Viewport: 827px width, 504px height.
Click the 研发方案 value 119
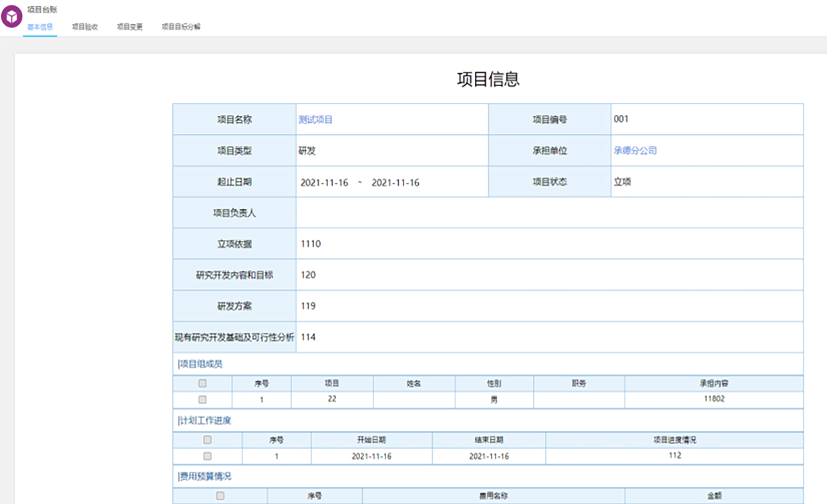point(308,306)
